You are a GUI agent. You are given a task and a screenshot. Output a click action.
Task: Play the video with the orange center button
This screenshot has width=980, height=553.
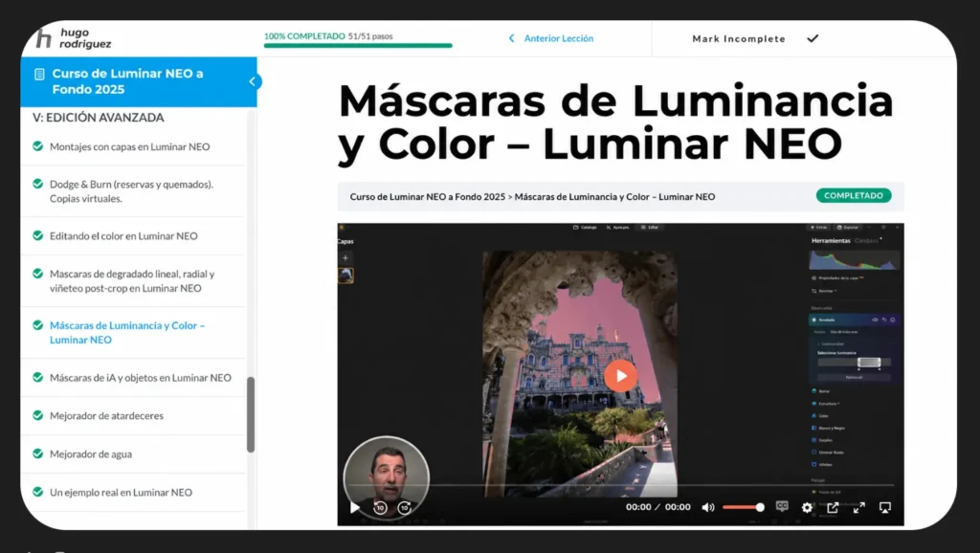pyautogui.click(x=620, y=376)
